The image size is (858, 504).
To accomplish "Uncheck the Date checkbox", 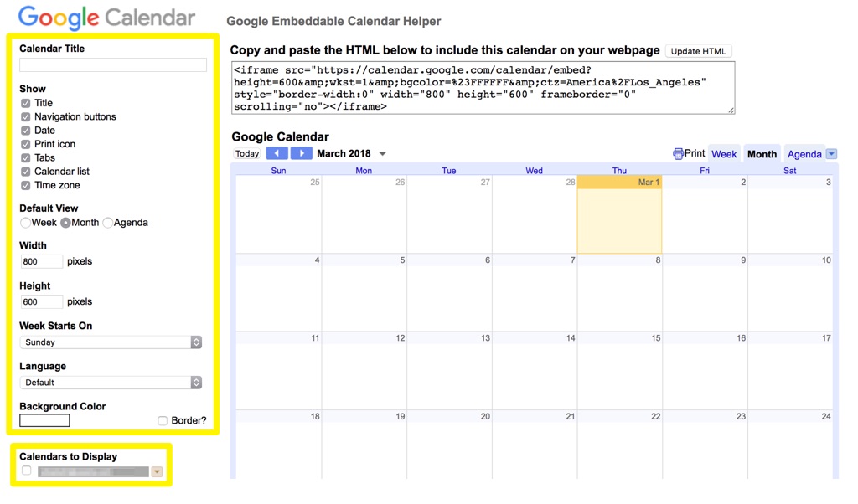I will pyautogui.click(x=26, y=131).
